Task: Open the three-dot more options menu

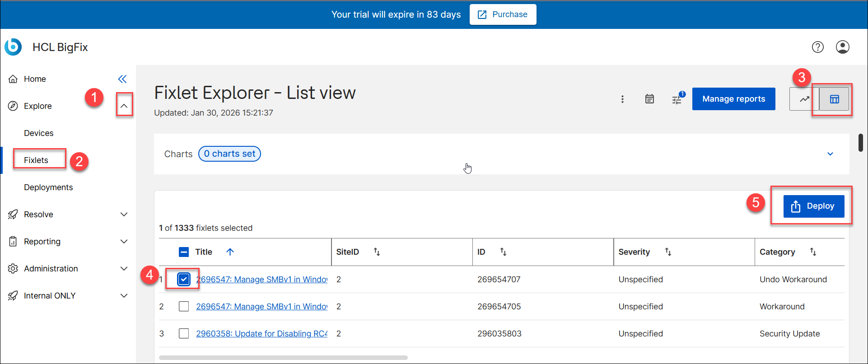Action: pos(622,99)
